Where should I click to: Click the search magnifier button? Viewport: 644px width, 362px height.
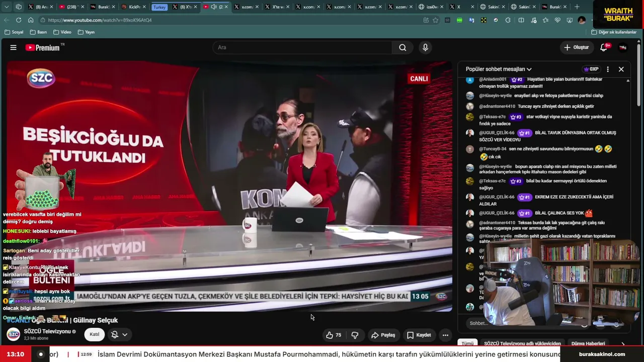(x=403, y=47)
